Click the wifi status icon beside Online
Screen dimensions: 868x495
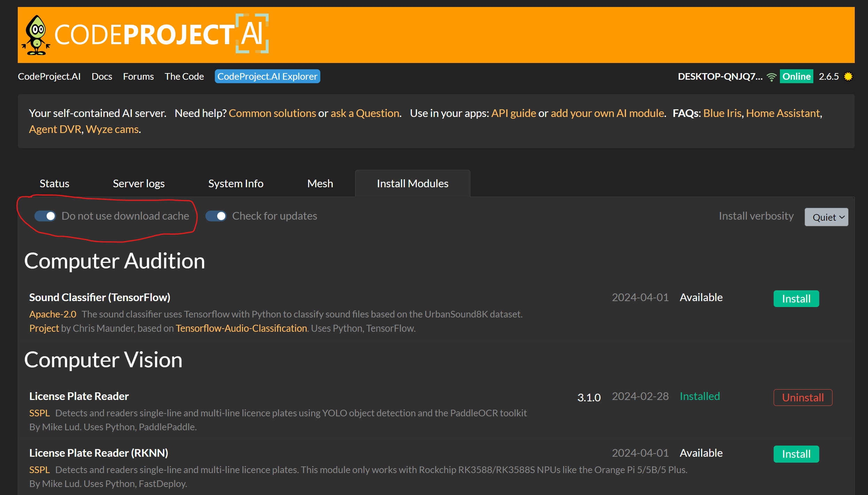pyautogui.click(x=771, y=77)
